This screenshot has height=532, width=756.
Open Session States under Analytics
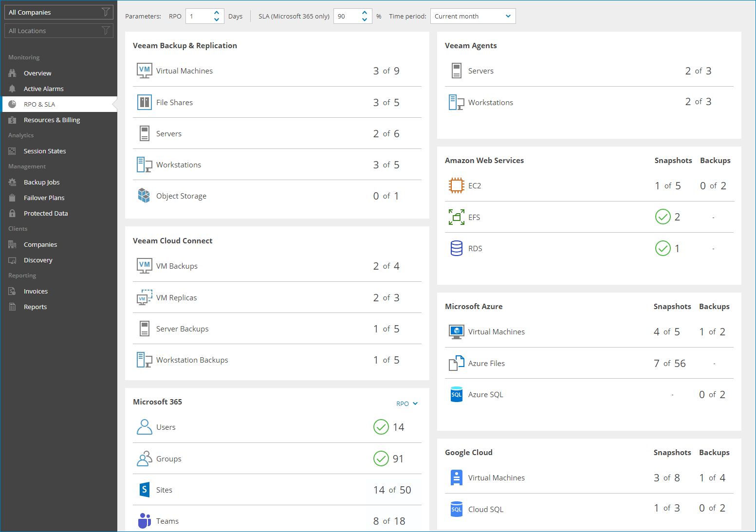pyautogui.click(x=59, y=151)
